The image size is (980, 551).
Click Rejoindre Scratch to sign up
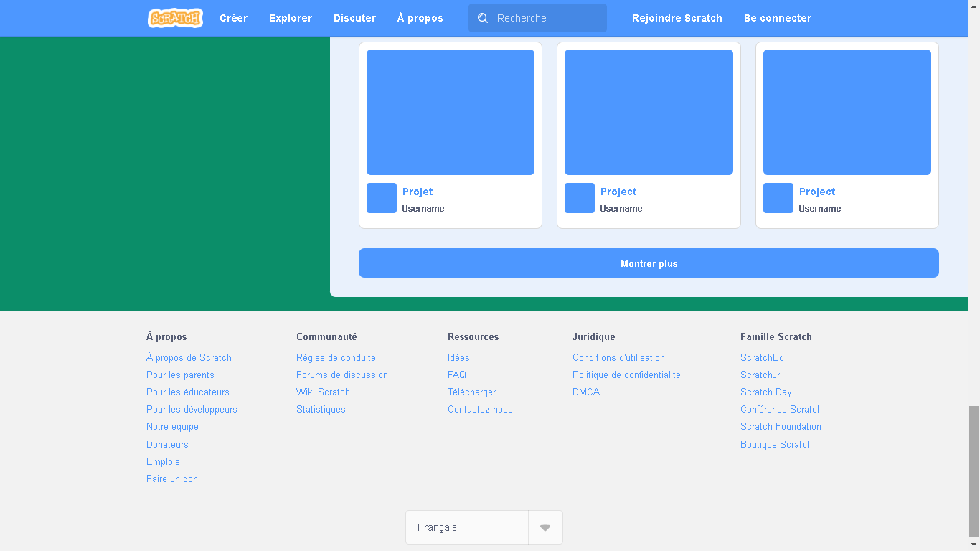coord(677,18)
